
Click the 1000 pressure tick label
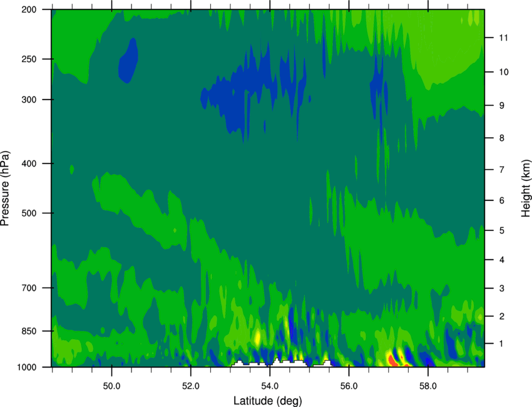point(28,367)
